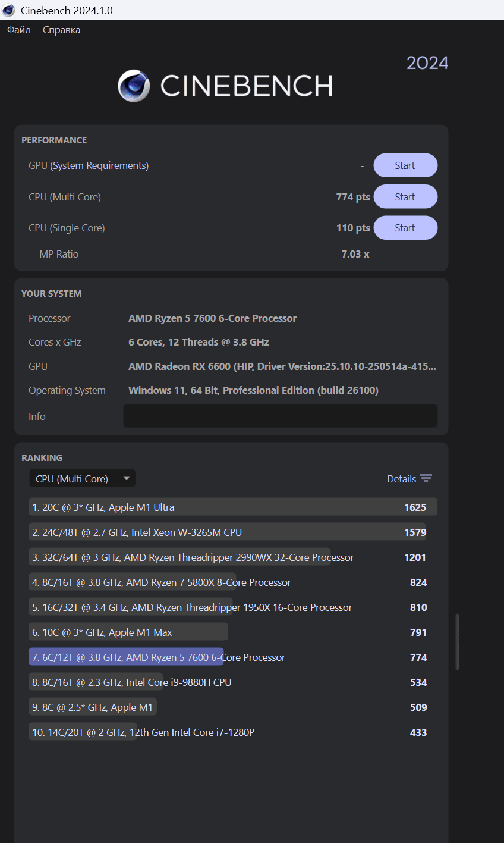Click the Cinebench app icon in title bar
The width and height of the screenshot is (504, 843).
coord(9,10)
